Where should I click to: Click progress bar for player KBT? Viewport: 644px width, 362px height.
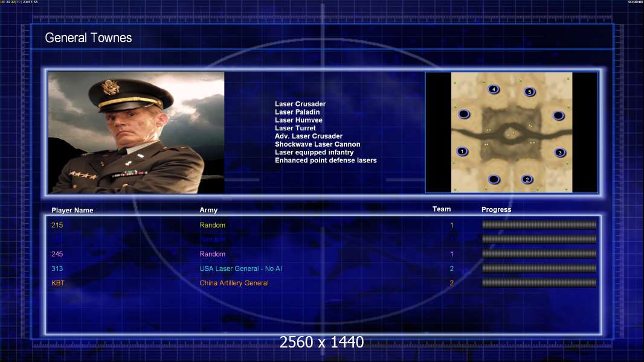point(539,282)
